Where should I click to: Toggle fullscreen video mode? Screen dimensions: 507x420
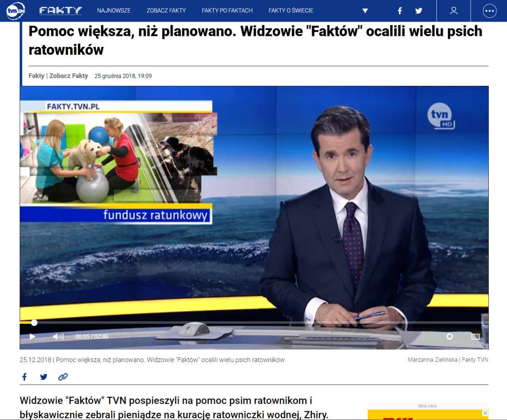tap(475, 336)
